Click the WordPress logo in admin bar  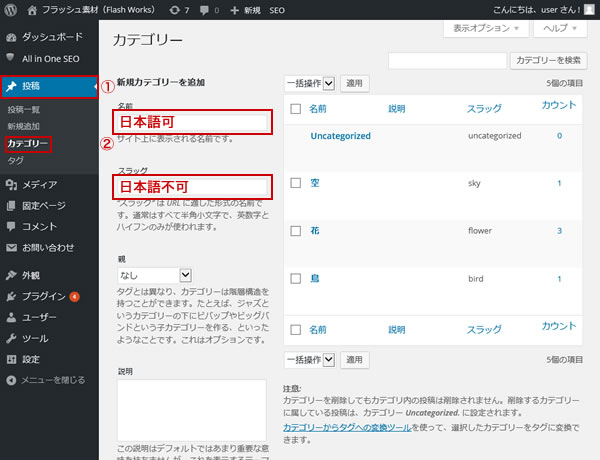point(12,9)
